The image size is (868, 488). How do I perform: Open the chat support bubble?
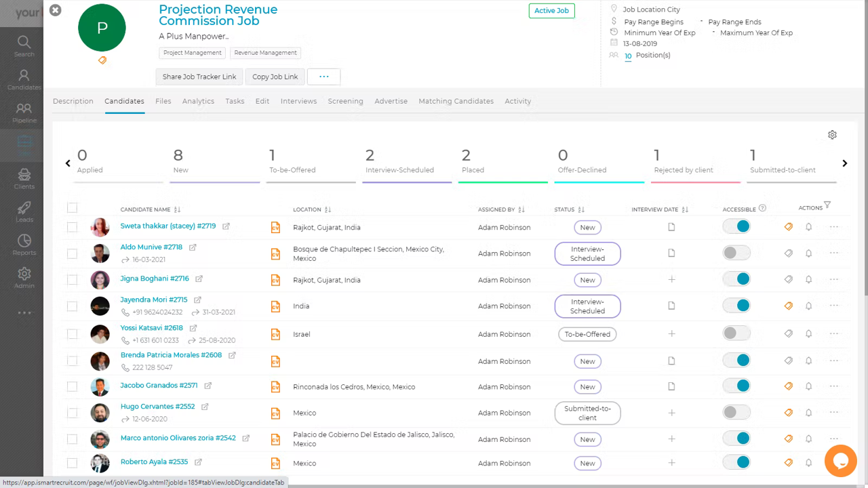(840, 462)
